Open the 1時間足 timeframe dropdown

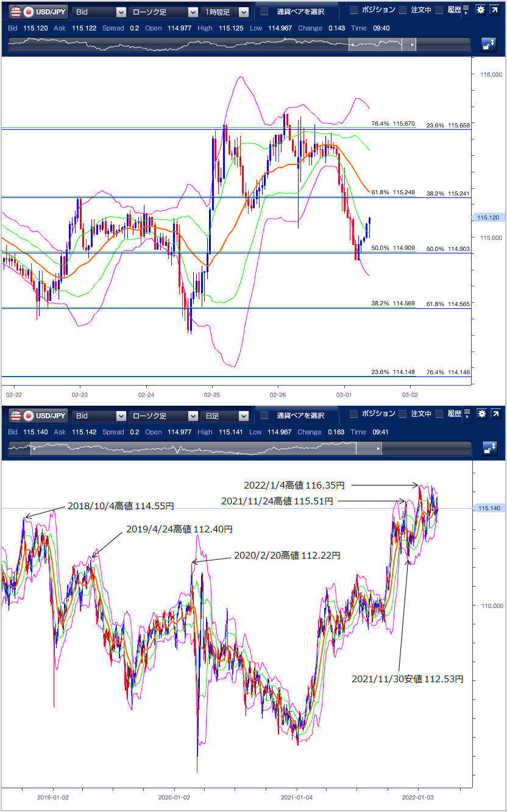226,12
